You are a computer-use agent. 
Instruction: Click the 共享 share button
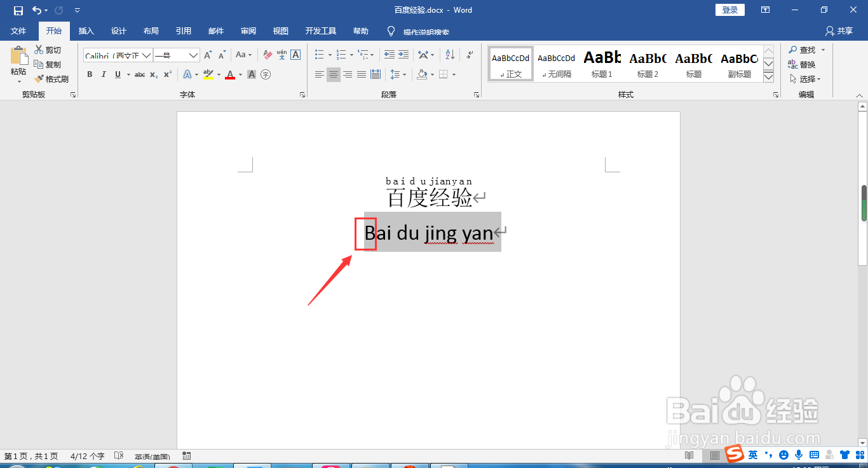838,31
